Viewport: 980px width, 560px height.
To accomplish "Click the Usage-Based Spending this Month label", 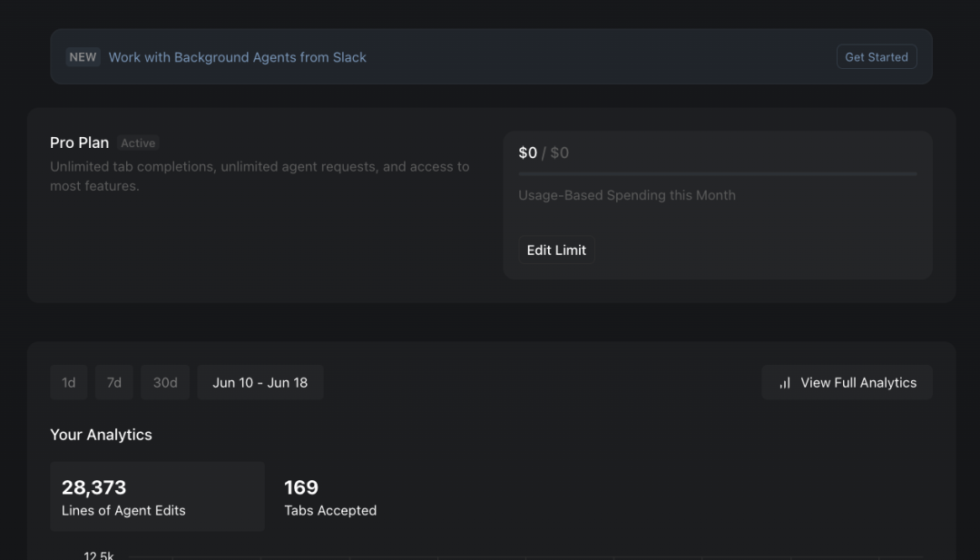I will [627, 196].
